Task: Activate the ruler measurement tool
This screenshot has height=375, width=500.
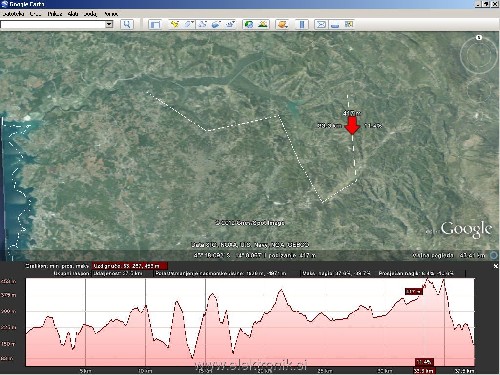Action: [302, 24]
